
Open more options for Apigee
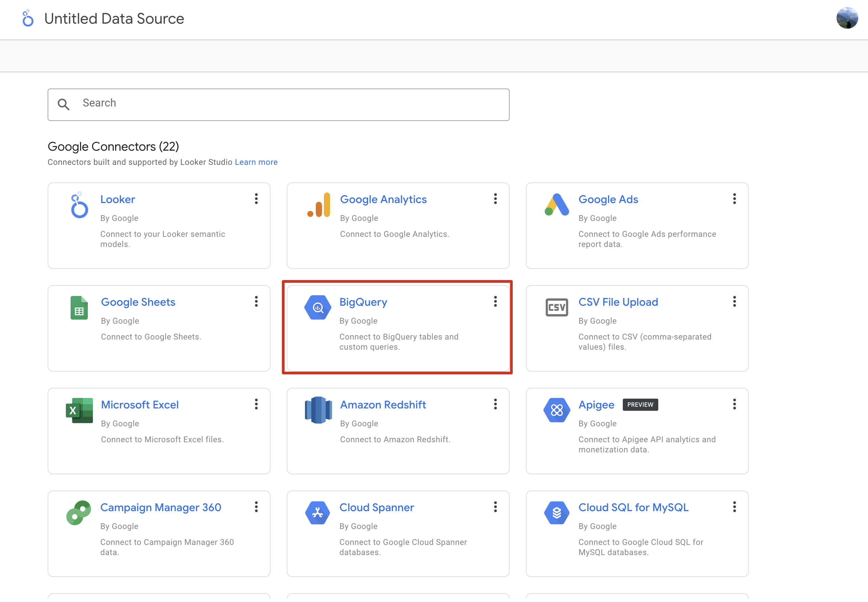pos(735,404)
